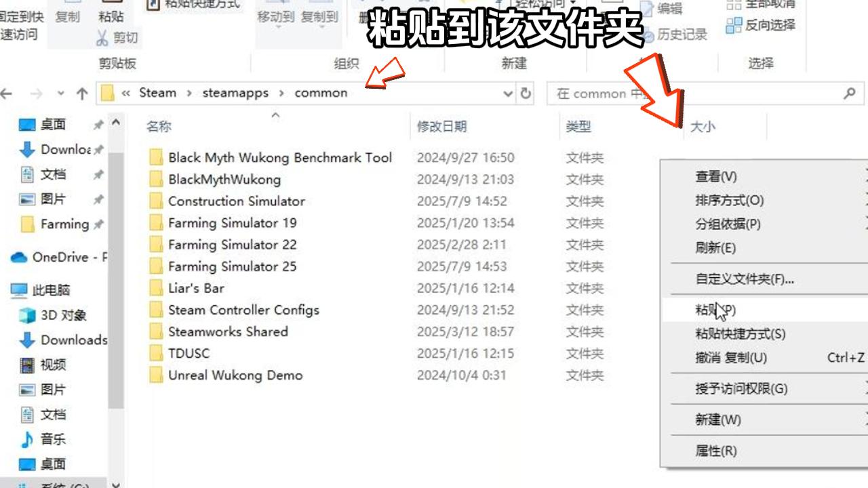Viewport: 868px width, 488px height.
Task: Open 查看(V) context menu entry
Action: [x=764, y=176]
